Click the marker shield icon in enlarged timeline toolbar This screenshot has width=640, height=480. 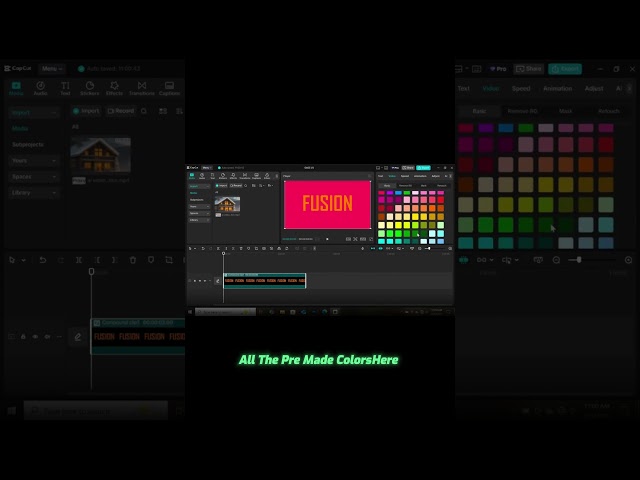(x=151, y=260)
